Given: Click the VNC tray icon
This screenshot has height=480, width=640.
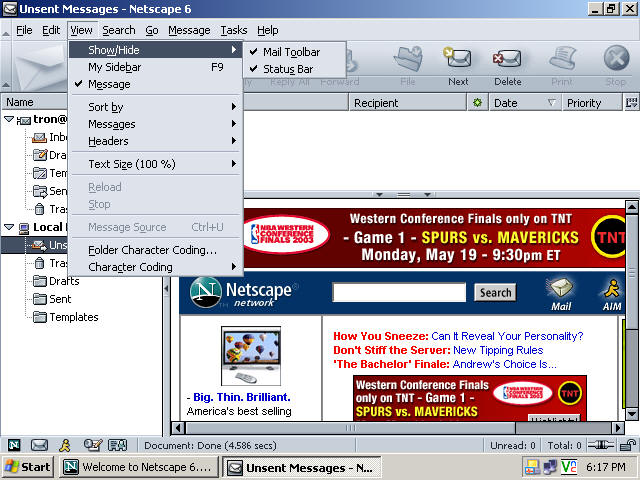Looking at the screenshot, I should click(569, 467).
